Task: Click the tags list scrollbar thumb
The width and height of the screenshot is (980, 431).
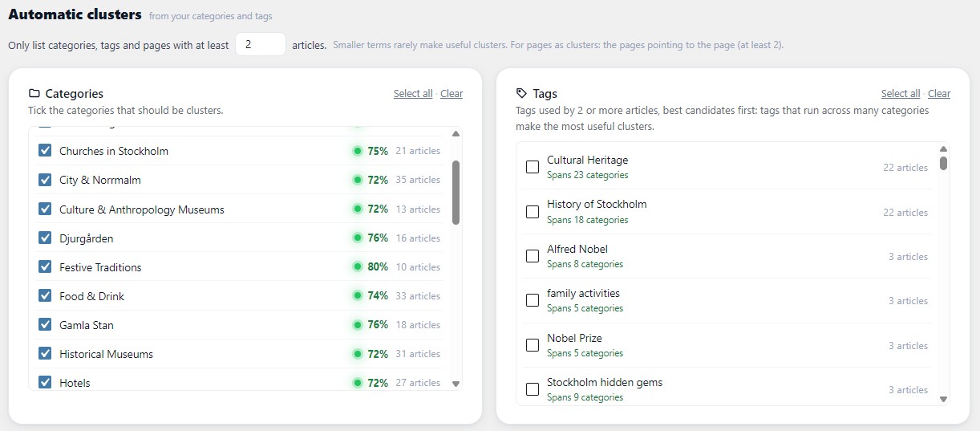Action: point(944,163)
